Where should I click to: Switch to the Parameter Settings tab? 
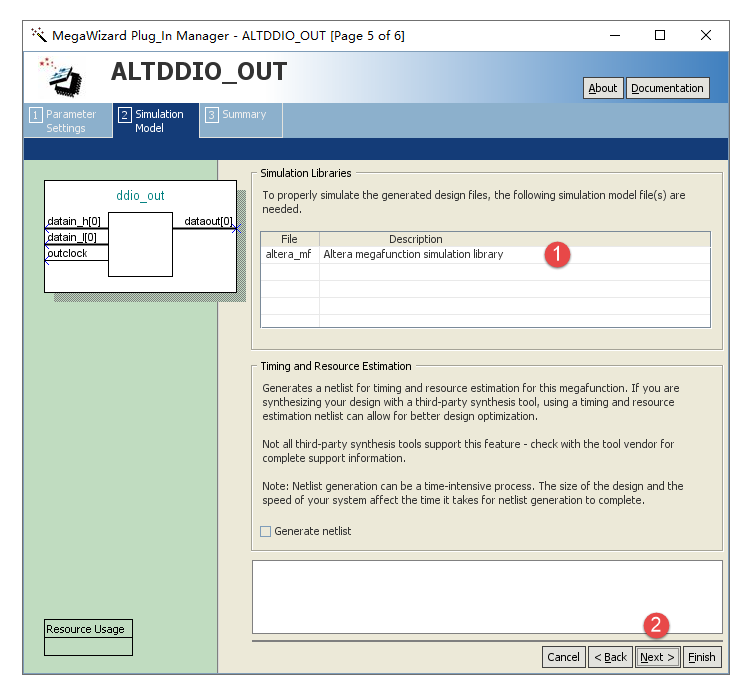[x=68, y=121]
